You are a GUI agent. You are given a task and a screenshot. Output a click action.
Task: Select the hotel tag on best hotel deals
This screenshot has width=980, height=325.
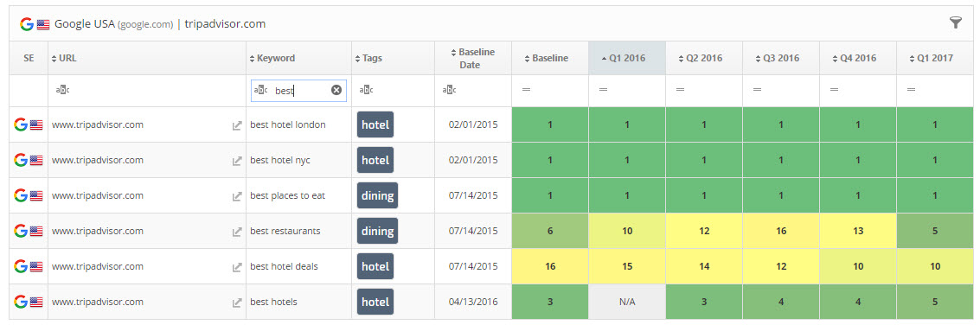coord(375,266)
